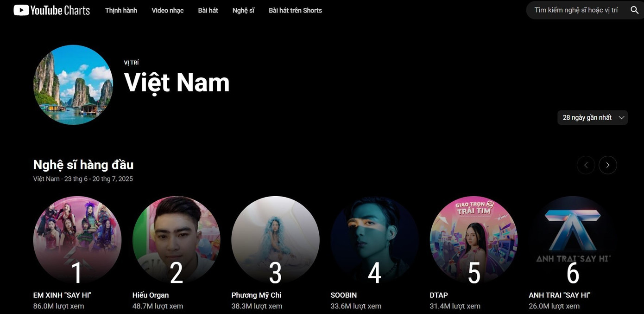Go to next top artists page
Viewport: 644px width, 314px height.
coord(607,165)
